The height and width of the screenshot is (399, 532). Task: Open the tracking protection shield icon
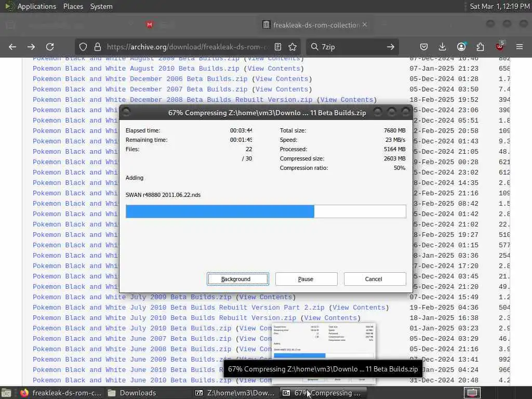(83, 47)
